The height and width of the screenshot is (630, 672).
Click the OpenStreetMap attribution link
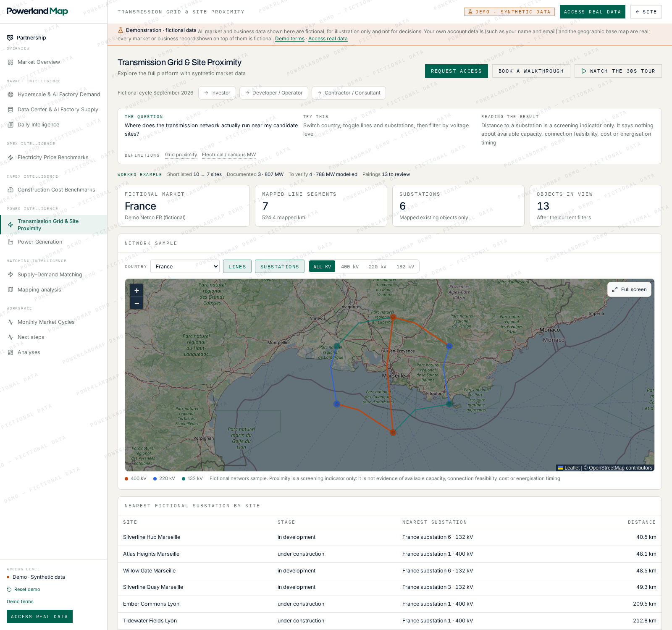[x=606, y=468]
